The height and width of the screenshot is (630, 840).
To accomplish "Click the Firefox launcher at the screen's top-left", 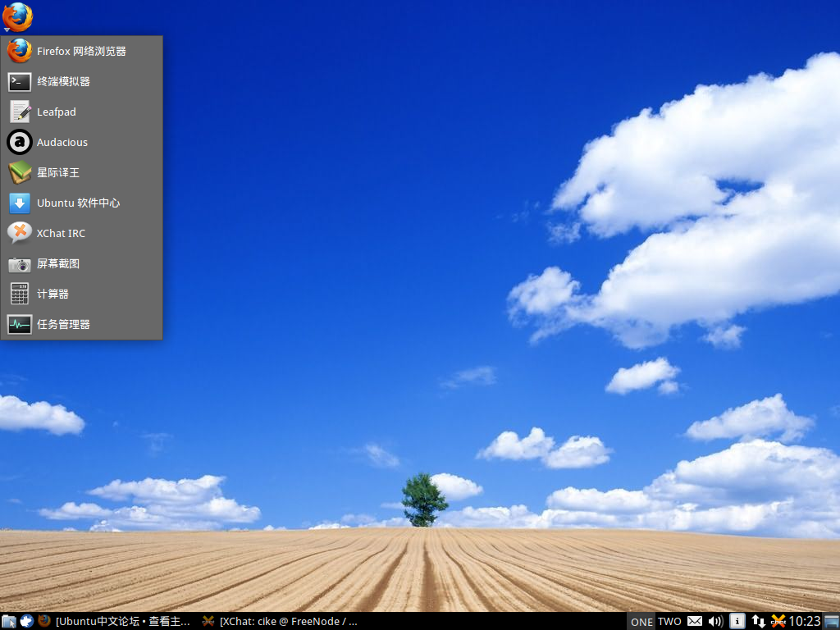I will point(17,17).
